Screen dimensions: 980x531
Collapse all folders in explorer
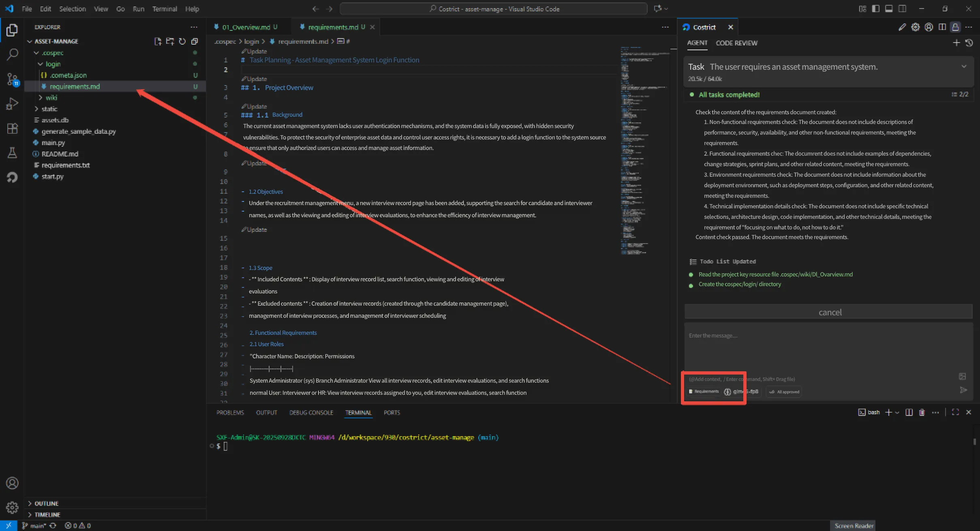tap(195, 41)
